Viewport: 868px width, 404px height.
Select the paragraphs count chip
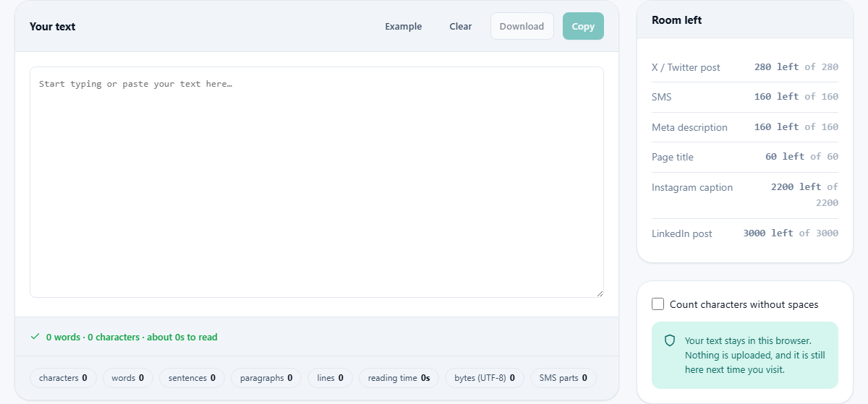pyautogui.click(x=266, y=378)
